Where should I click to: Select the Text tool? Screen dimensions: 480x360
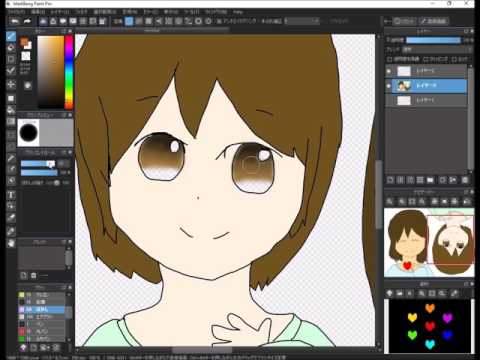click(11, 195)
